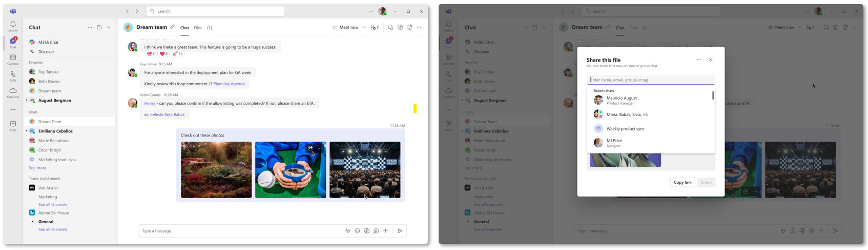The width and height of the screenshot is (868, 250).
Task: Start a meeting with Meet now in left window
Action: [x=345, y=27]
